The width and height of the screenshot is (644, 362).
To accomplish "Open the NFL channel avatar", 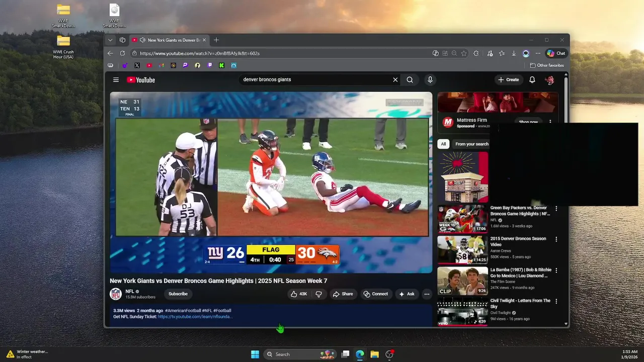I will pyautogui.click(x=116, y=294).
